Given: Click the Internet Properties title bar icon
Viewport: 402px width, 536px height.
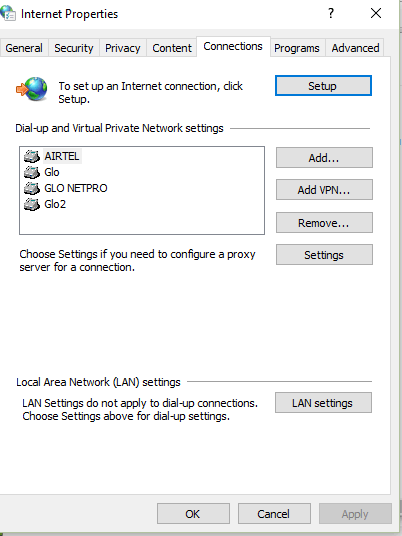Looking at the screenshot, I should (8, 13).
